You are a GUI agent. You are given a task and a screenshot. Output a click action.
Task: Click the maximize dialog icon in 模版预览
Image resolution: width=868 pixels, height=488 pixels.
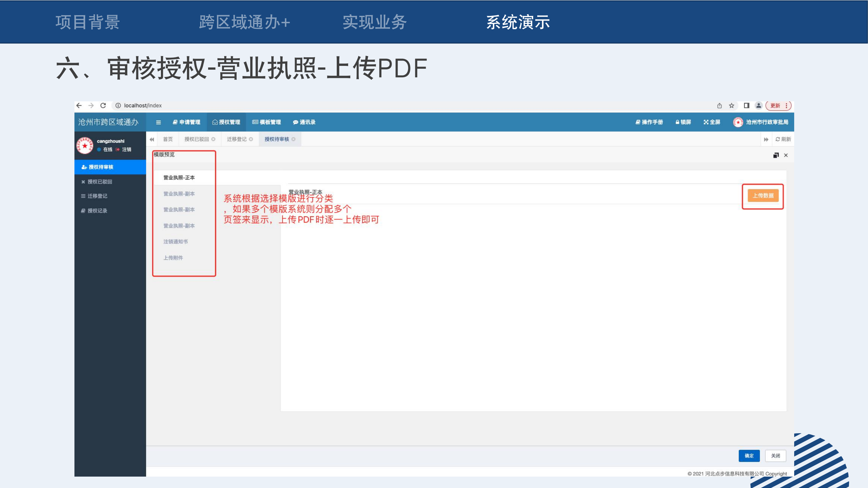pyautogui.click(x=776, y=155)
